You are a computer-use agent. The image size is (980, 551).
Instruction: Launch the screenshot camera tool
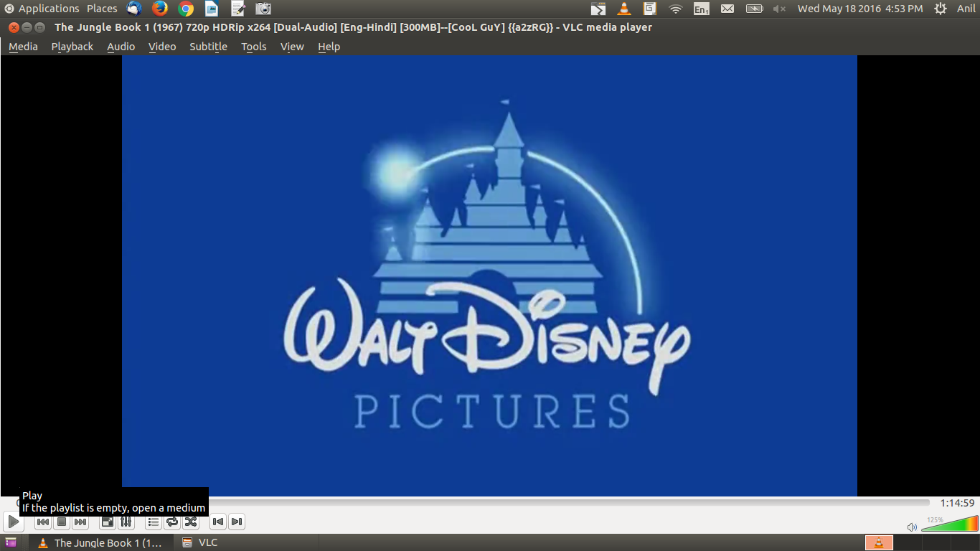pyautogui.click(x=264, y=9)
